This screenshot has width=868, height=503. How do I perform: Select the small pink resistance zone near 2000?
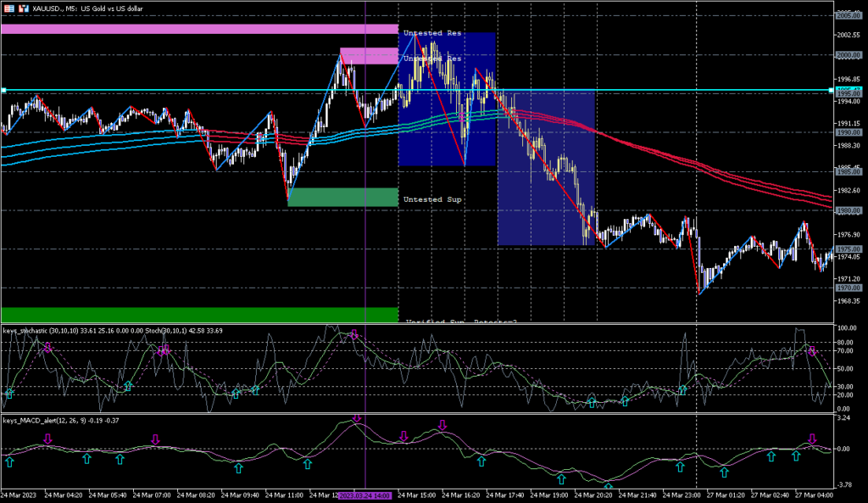pyautogui.click(x=369, y=56)
